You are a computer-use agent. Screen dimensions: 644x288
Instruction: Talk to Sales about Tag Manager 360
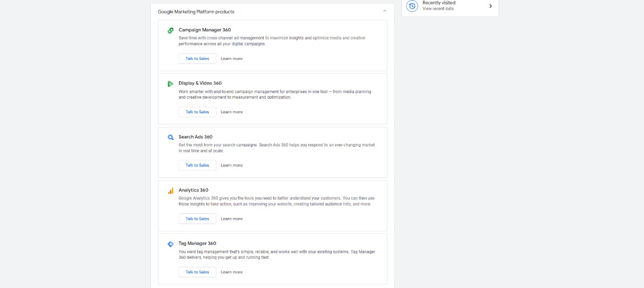click(197, 272)
